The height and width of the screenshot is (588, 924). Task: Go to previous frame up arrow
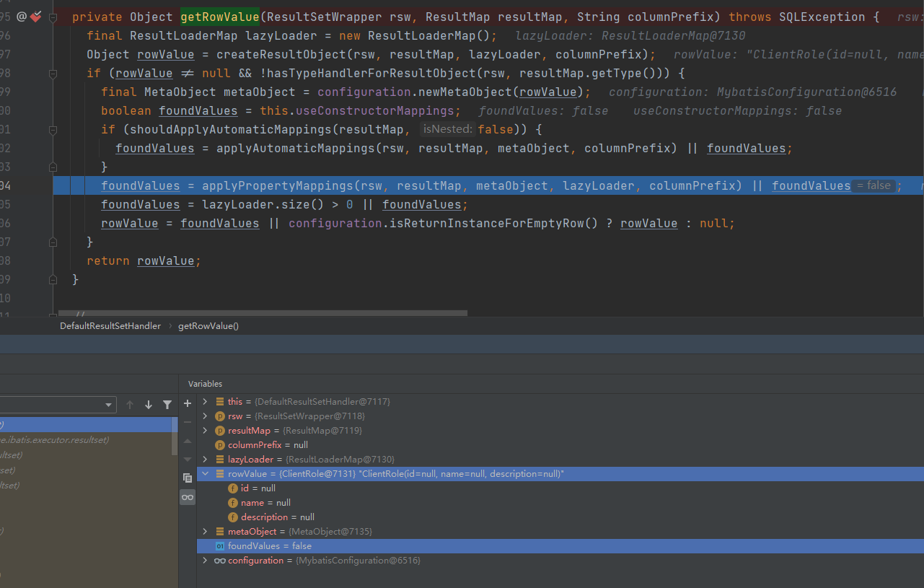click(130, 405)
